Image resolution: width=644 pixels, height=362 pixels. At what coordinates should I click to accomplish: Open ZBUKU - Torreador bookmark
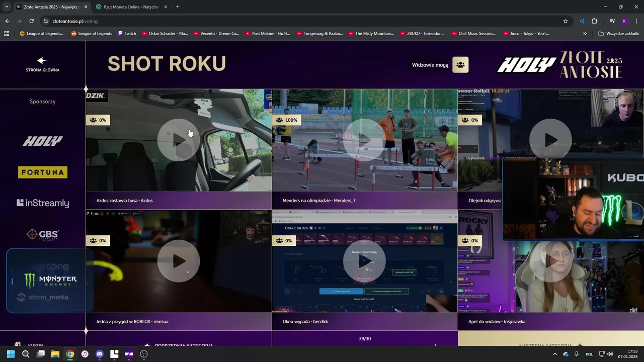point(422,34)
